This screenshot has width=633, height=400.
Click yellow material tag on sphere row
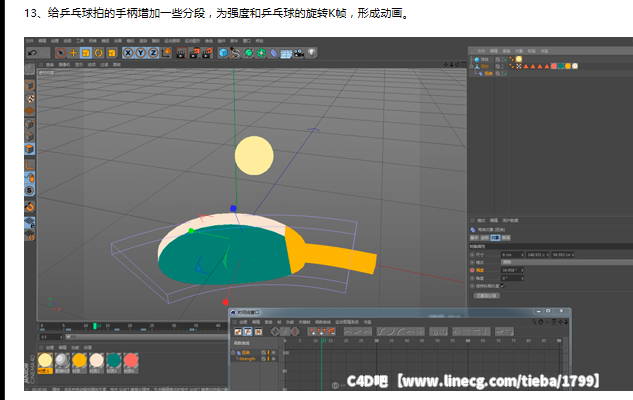click(519, 59)
